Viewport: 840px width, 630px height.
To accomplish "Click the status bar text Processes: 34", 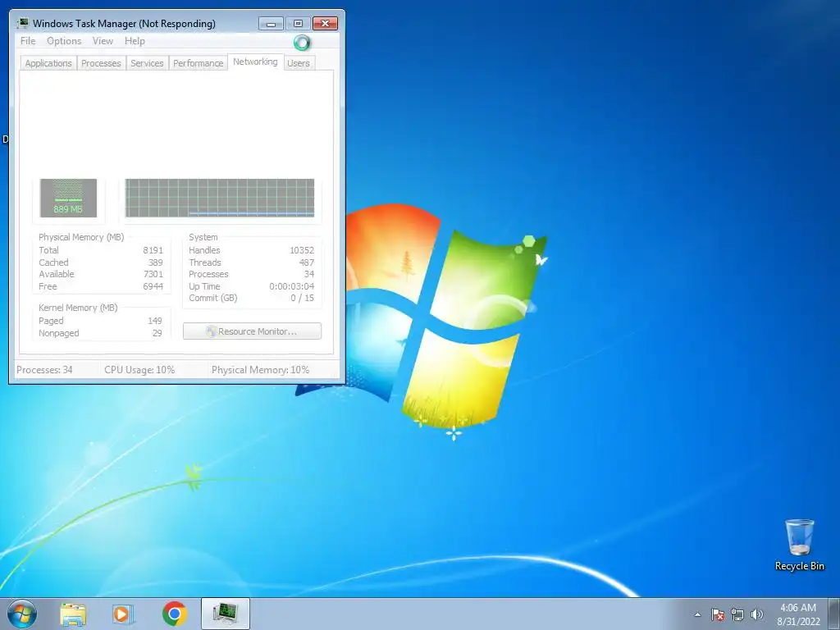I will [44, 370].
